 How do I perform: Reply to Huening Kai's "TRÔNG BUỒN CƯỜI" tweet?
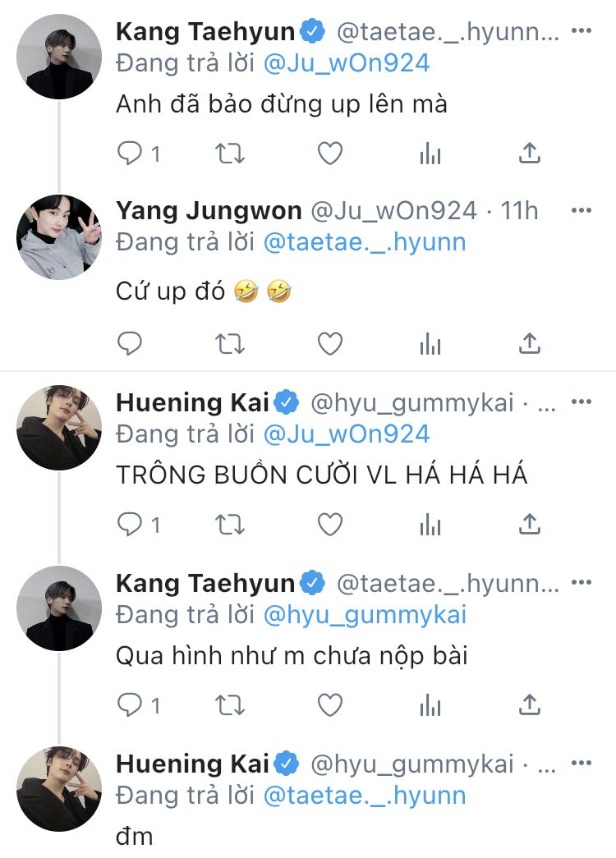130,524
